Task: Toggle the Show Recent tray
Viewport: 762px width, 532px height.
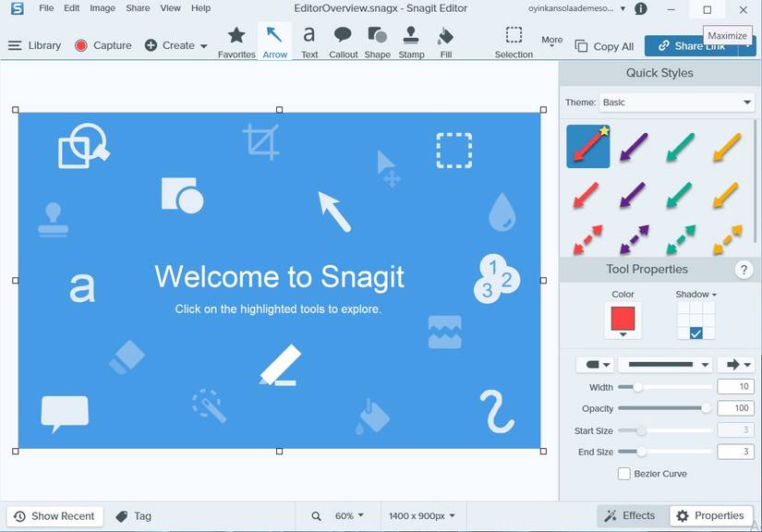Action: click(54, 515)
